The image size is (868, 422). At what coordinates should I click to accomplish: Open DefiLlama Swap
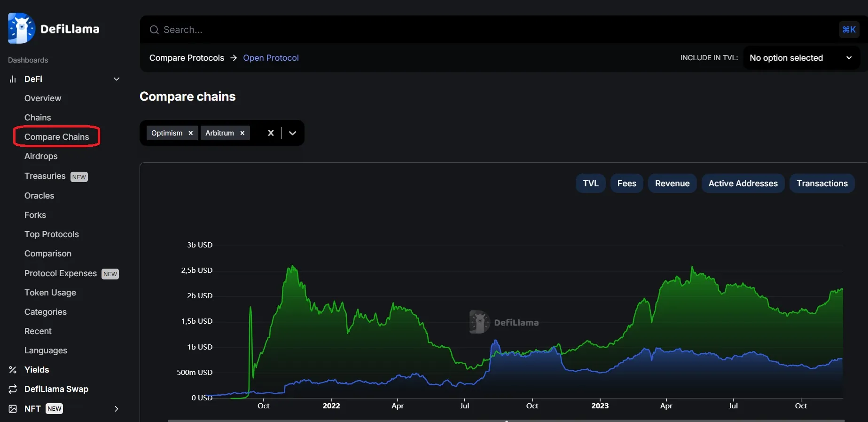tap(56, 389)
